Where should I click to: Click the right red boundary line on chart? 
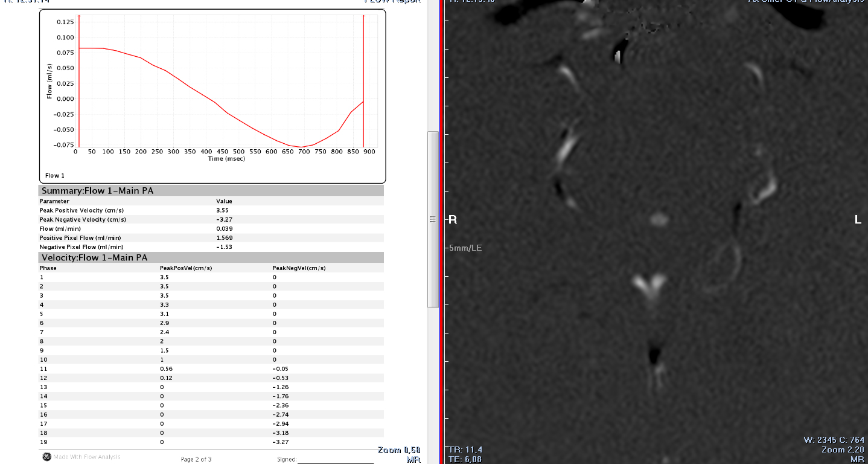tap(363, 81)
